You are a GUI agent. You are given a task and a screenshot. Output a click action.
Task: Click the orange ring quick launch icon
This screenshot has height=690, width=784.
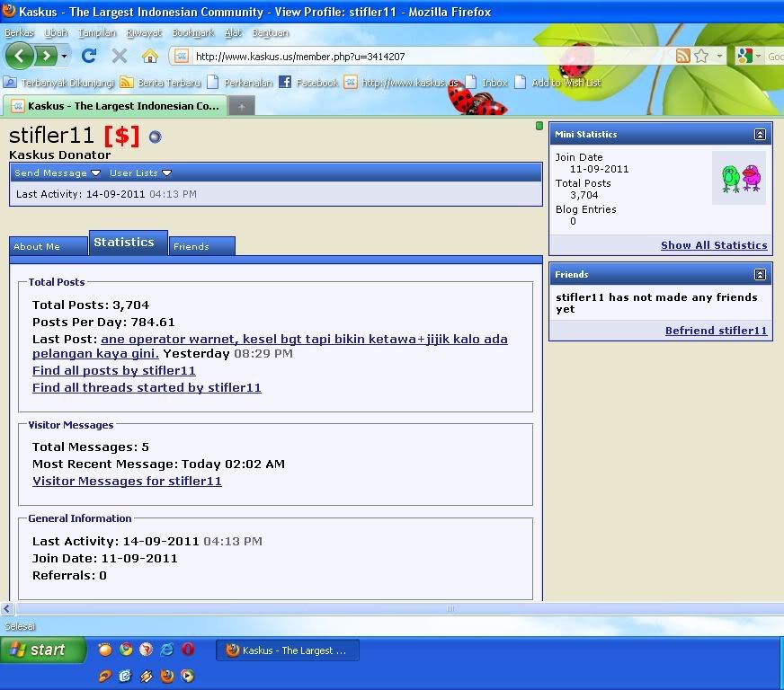[x=104, y=676]
